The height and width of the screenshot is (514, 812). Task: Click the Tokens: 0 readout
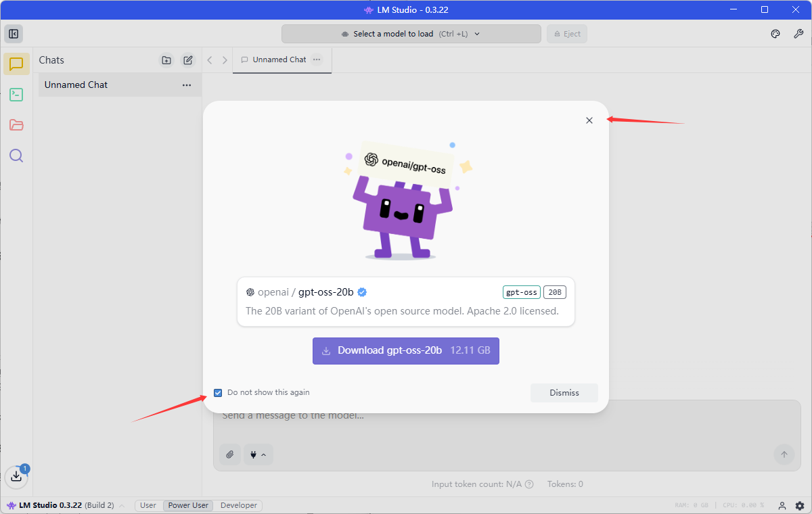(565, 484)
